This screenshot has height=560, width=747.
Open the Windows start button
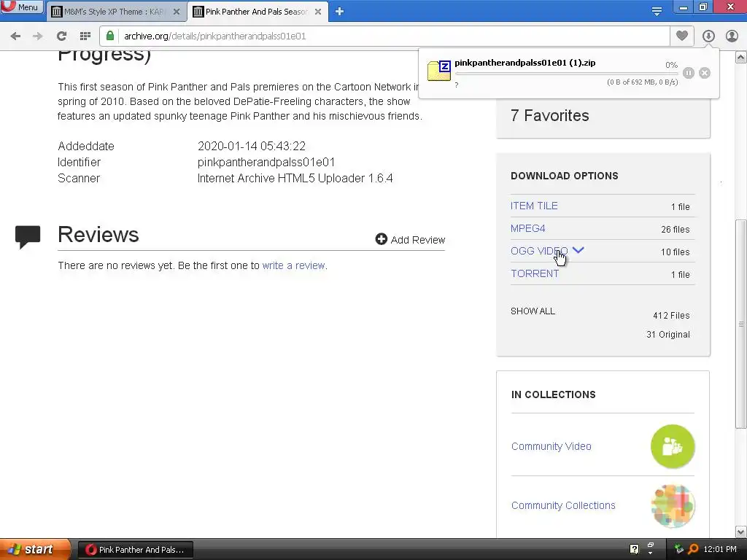point(35,550)
